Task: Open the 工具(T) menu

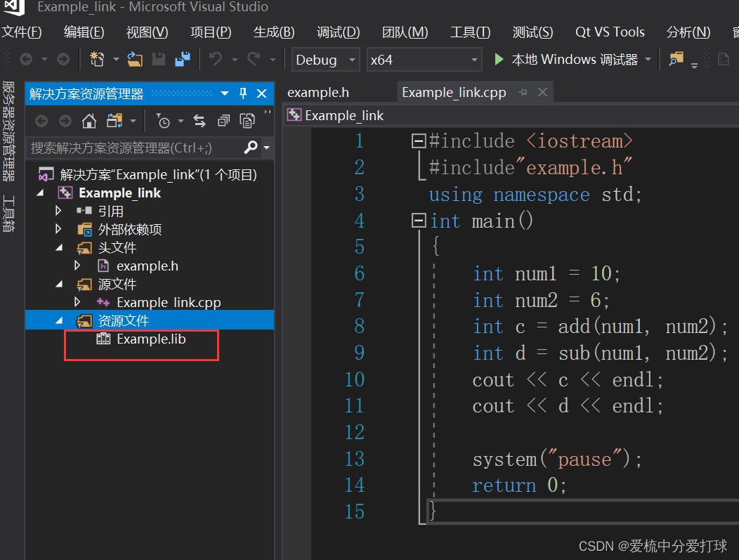Action: (x=471, y=32)
